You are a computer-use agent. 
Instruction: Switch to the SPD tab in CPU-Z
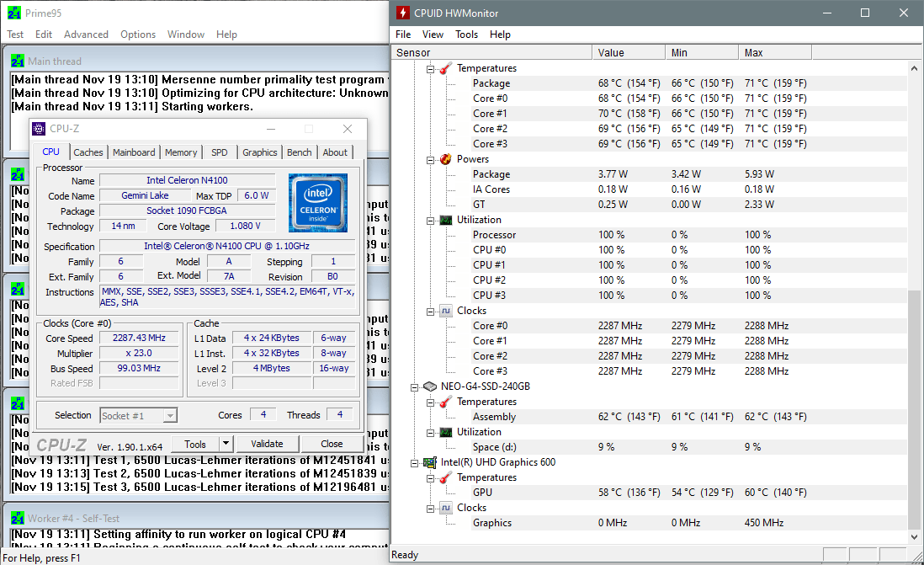(x=219, y=152)
